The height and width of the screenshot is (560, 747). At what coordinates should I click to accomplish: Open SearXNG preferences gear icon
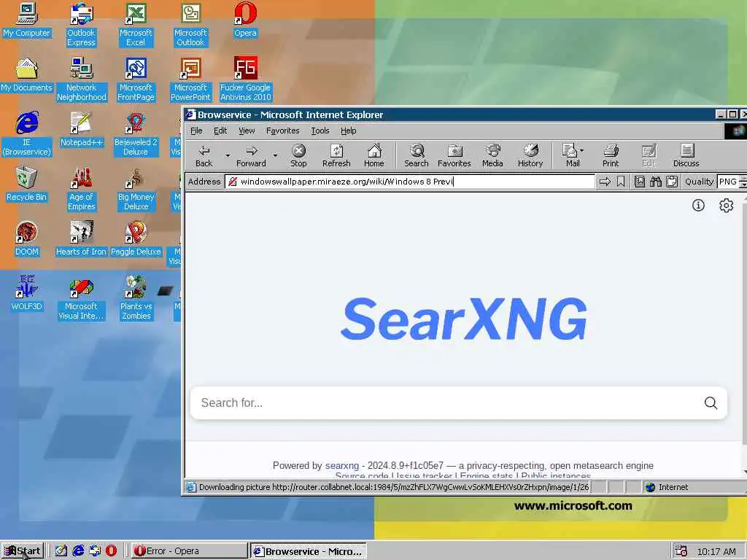click(726, 205)
